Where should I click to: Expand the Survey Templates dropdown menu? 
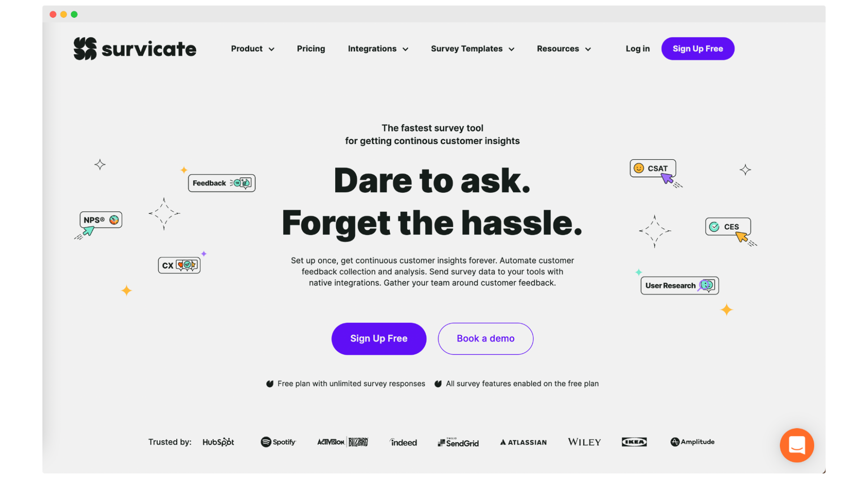pos(472,48)
